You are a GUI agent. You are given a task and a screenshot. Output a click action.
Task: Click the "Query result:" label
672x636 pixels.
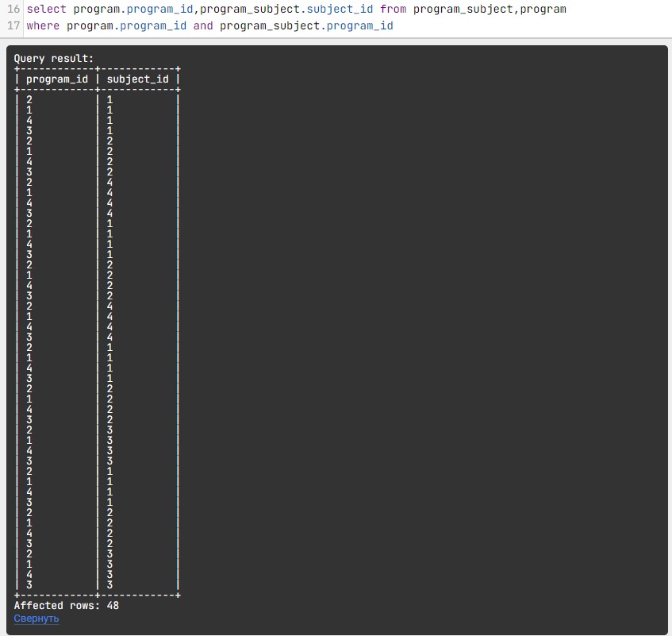pyautogui.click(x=54, y=59)
